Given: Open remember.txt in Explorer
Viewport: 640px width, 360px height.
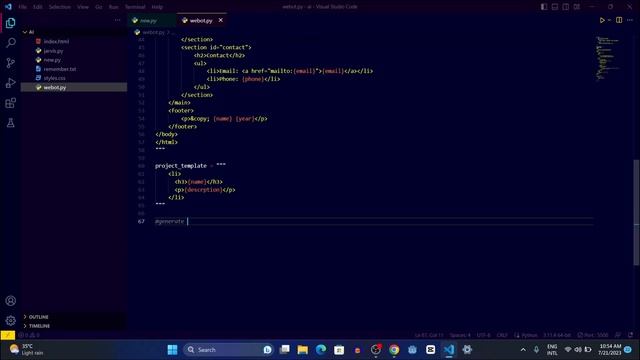Looking at the screenshot, I should (73, 69).
